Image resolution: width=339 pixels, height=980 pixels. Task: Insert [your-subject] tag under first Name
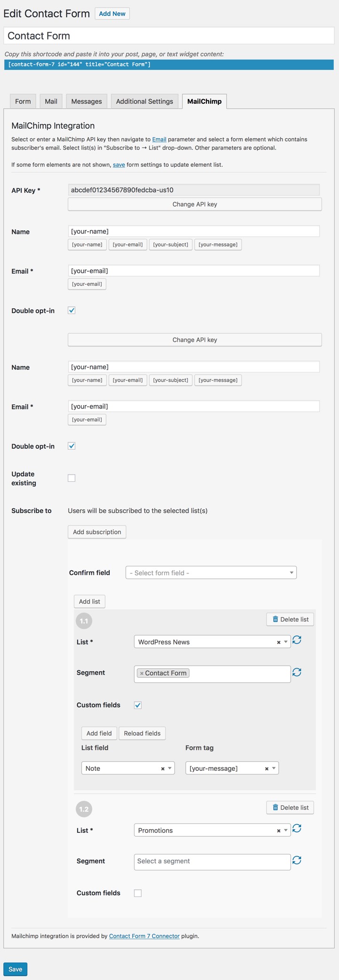pyautogui.click(x=171, y=245)
